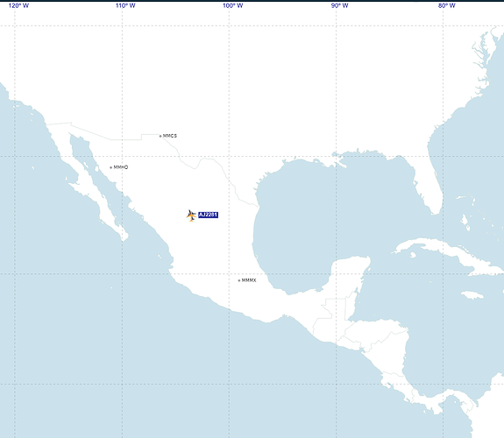
Task: Click the 90° W longitude label
Action: pos(340,5)
